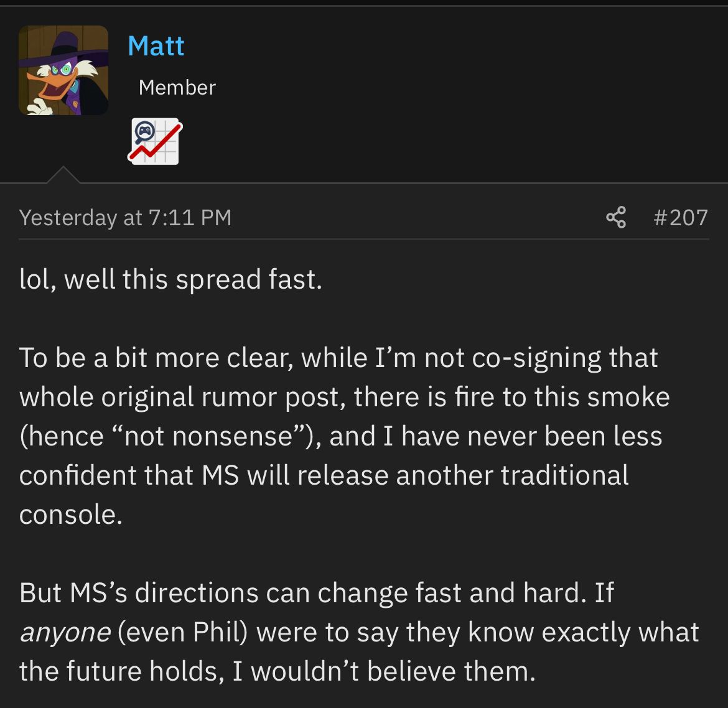Open the #207 post permalink
Viewport: 728px width, 708px height.
pyautogui.click(x=681, y=218)
